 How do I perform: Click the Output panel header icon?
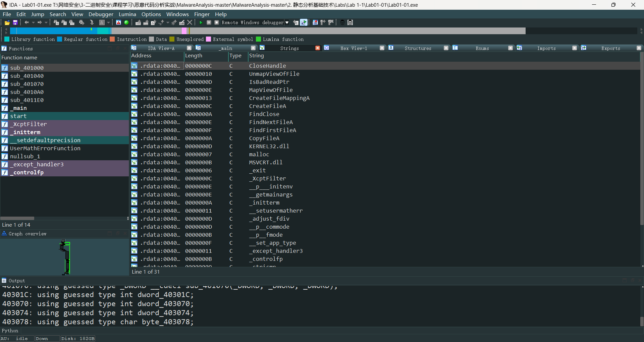click(4, 281)
